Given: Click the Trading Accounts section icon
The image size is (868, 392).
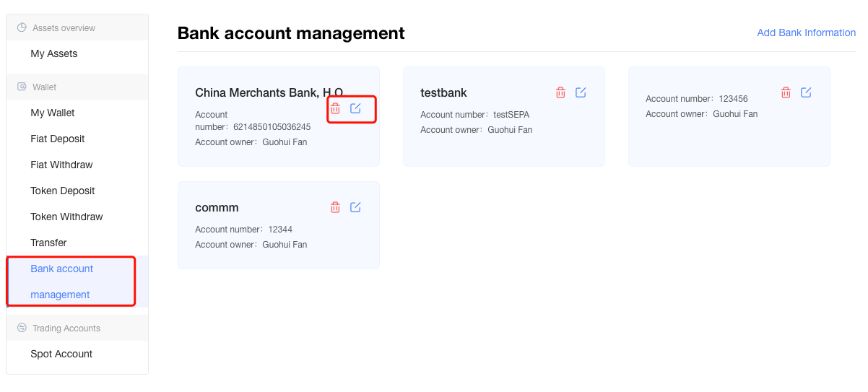Looking at the screenshot, I should [x=22, y=328].
